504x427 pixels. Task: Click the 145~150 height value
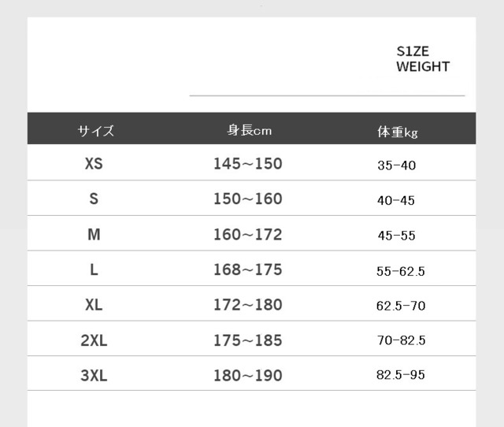248,164
